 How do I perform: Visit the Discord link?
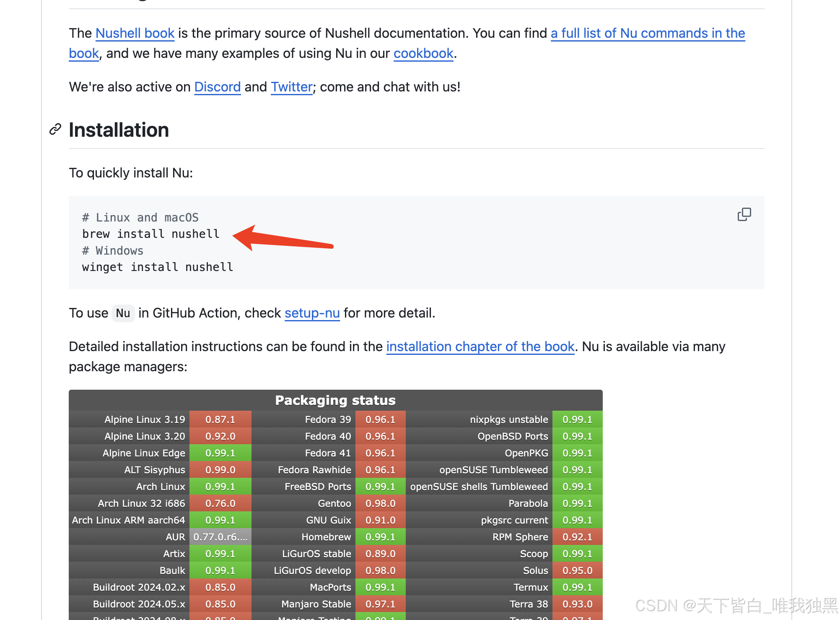pos(218,87)
